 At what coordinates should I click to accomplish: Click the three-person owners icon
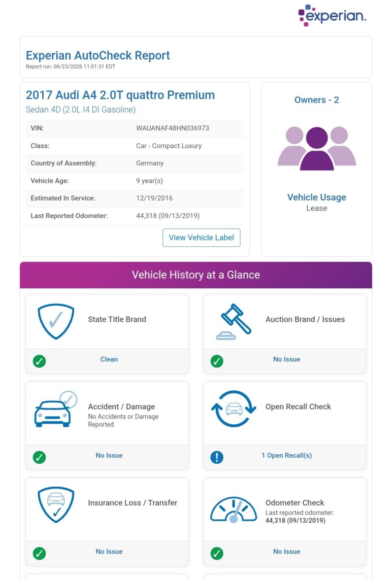(317, 148)
